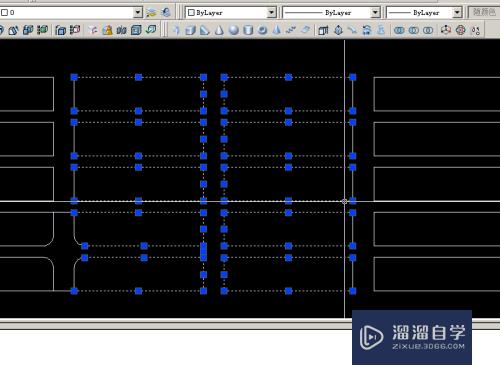Select the Taper Faces solid editing tool

[12, 30]
